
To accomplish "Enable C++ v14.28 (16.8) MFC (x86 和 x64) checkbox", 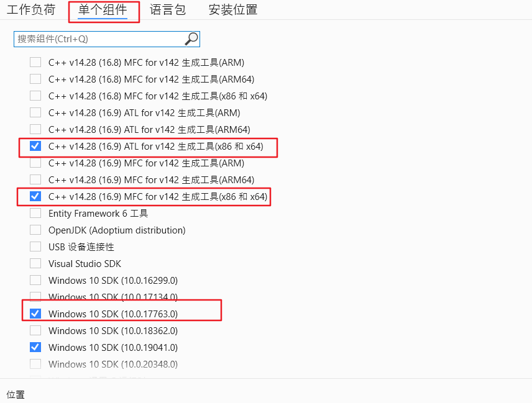I will [35, 96].
